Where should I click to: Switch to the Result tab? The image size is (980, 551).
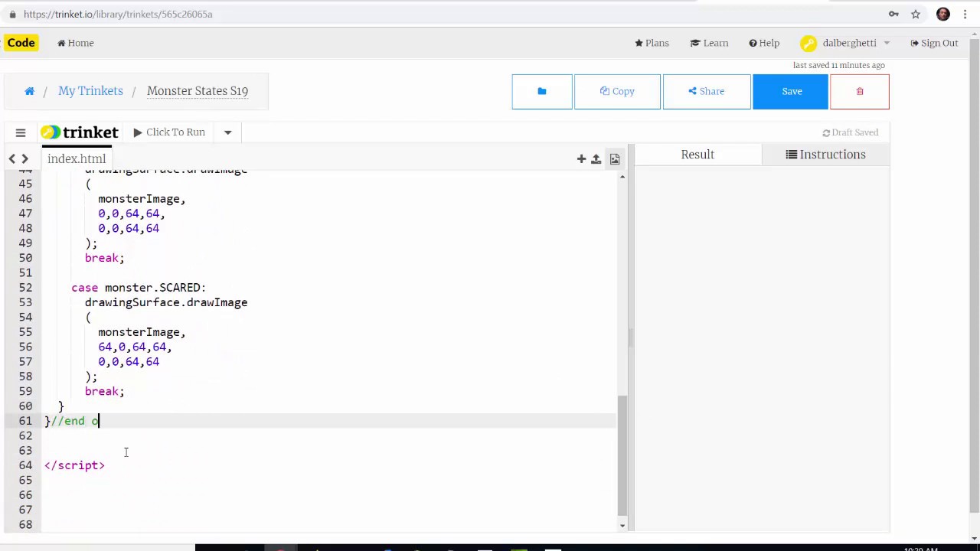point(697,155)
